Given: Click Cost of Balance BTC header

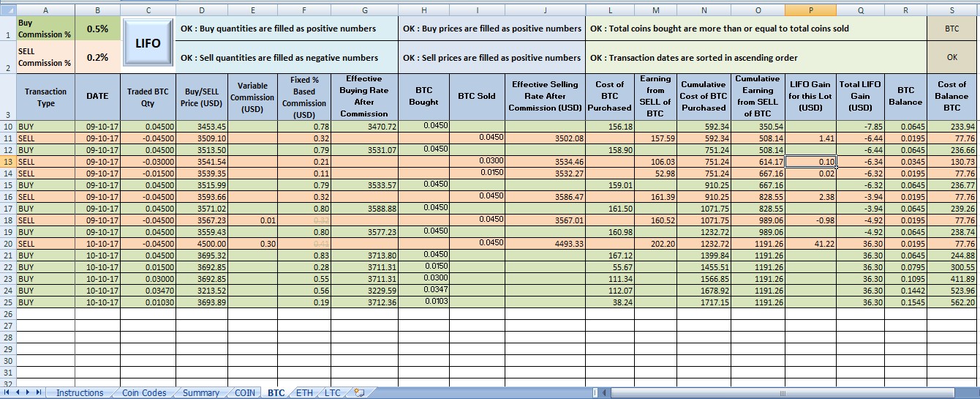Looking at the screenshot, I should (x=952, y=97).
